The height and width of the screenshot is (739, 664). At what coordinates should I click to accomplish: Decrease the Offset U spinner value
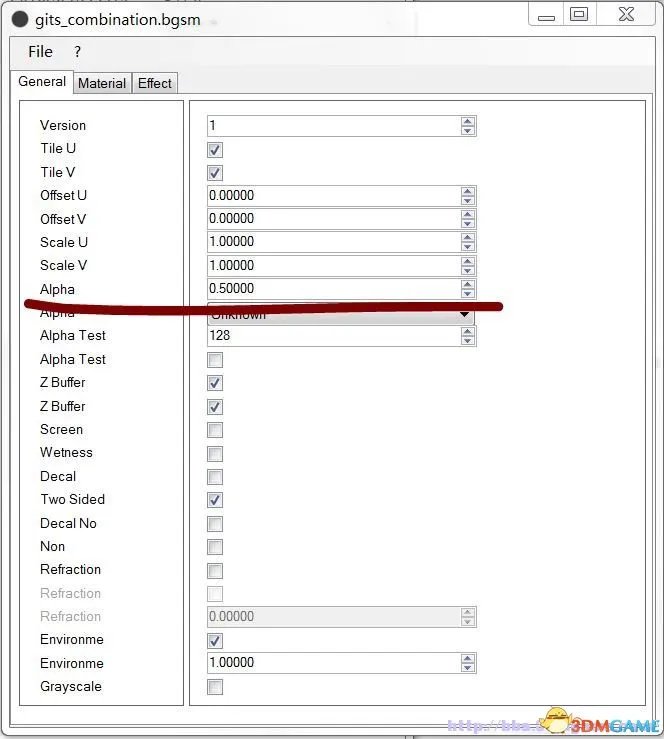(468, 200)
